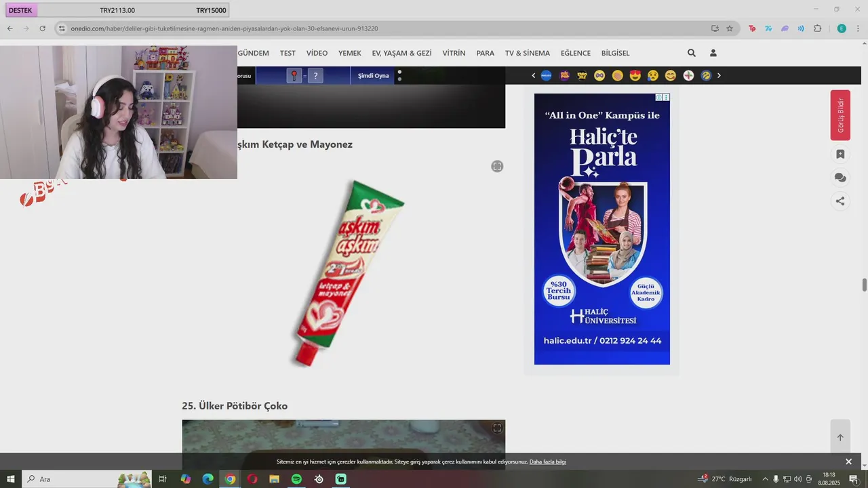Bookmark this page with the star icon

[730, 28]
